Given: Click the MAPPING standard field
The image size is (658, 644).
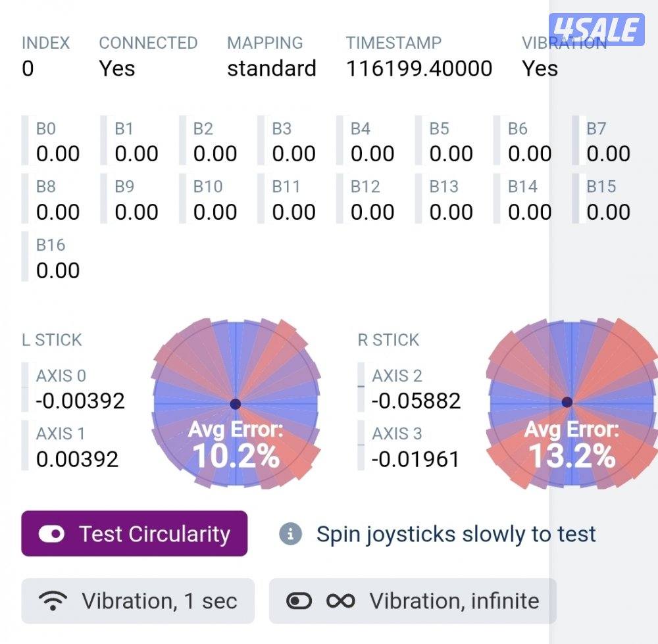Looking at the screenshot, I should (272, 68).
